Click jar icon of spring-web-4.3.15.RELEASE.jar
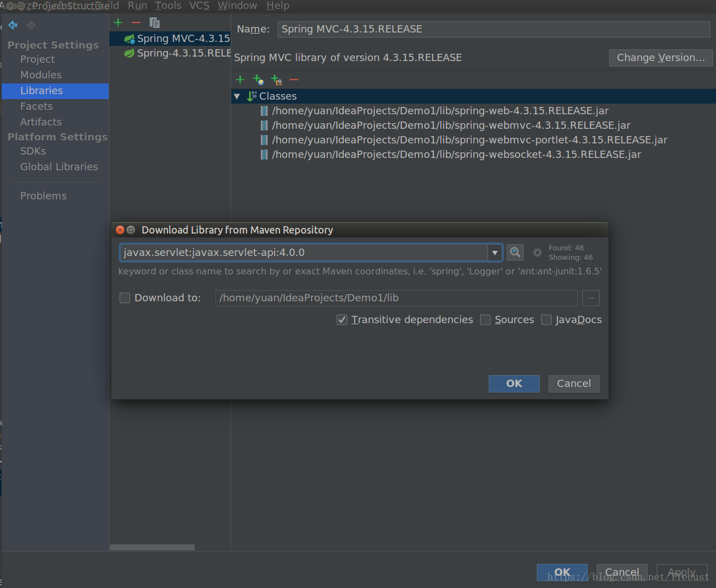This screenshot has width=716, height=588. click(264, 111)
